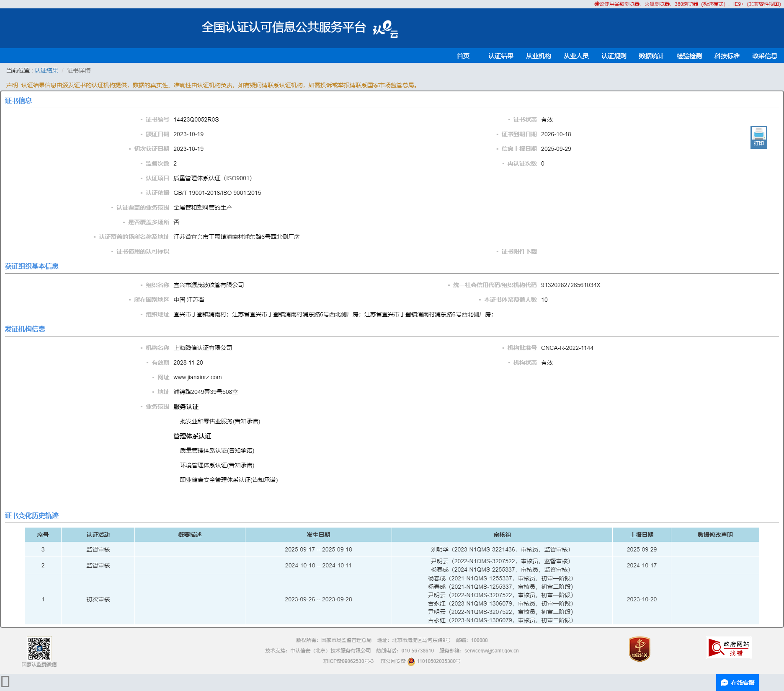Go to 首页 in the navigation bar

463,56
